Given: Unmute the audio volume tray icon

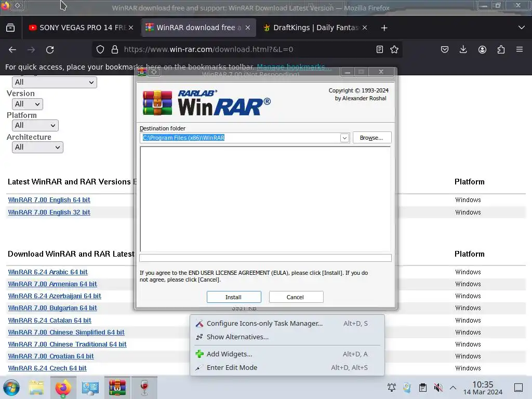Looking at the screenshot, I should pyautogui.click(x=438, y=387).
